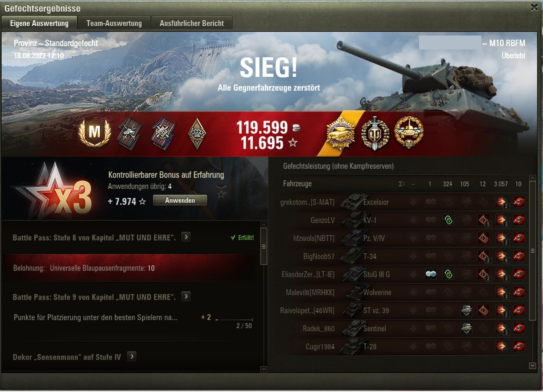Click the Punkte für Platzierung progress bar
Image resolution: width=543 pixels, height=392 pixels.
pos(234,320)
